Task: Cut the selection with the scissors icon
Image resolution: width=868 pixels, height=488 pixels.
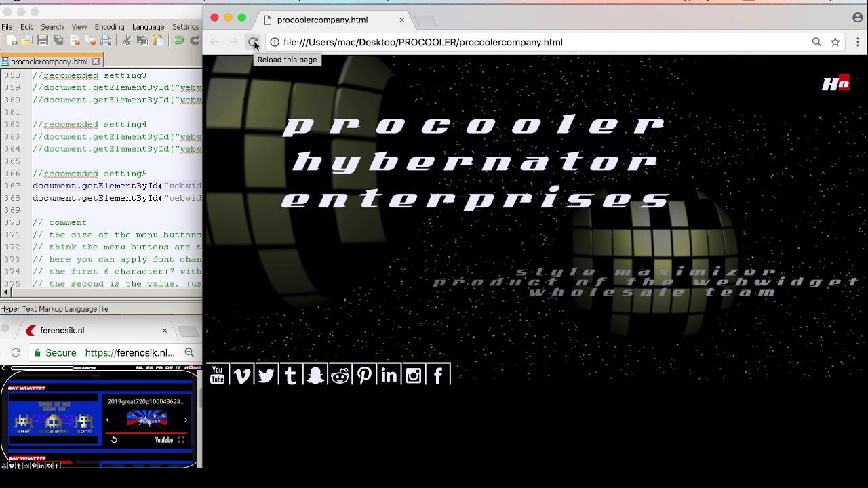Action: tap(126, 41)
